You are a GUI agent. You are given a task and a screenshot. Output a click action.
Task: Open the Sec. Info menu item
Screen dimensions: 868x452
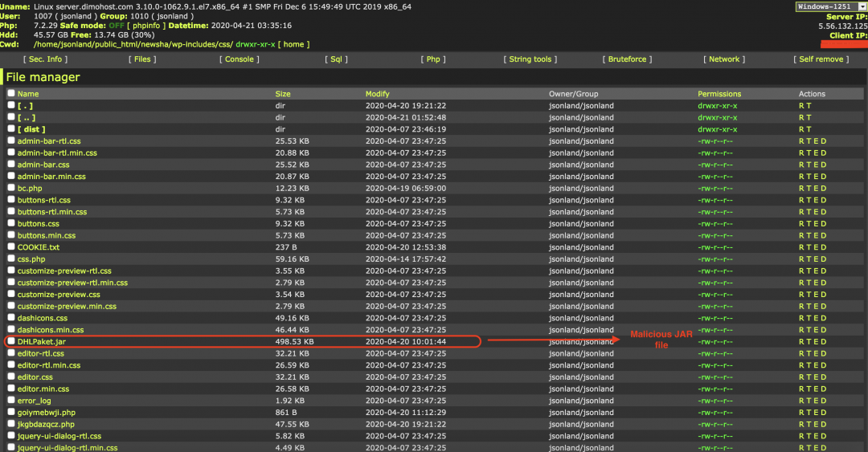(x=46, y=59)
